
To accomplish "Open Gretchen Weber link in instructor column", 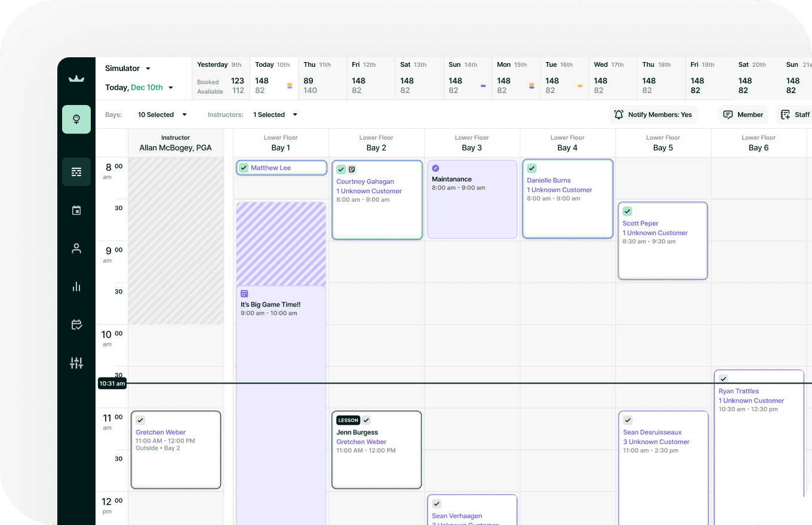I will (x=161, y=432).
